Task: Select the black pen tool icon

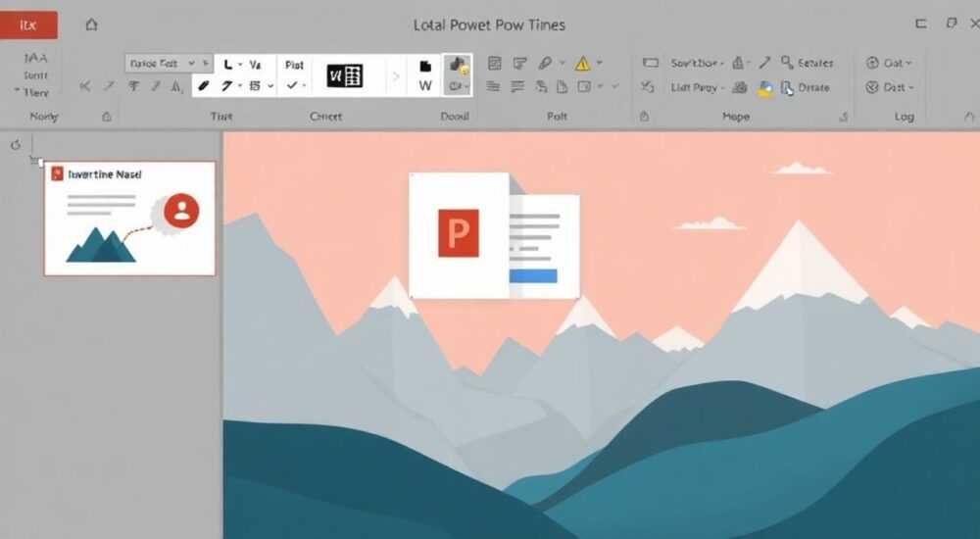Action: coord(203,85)
